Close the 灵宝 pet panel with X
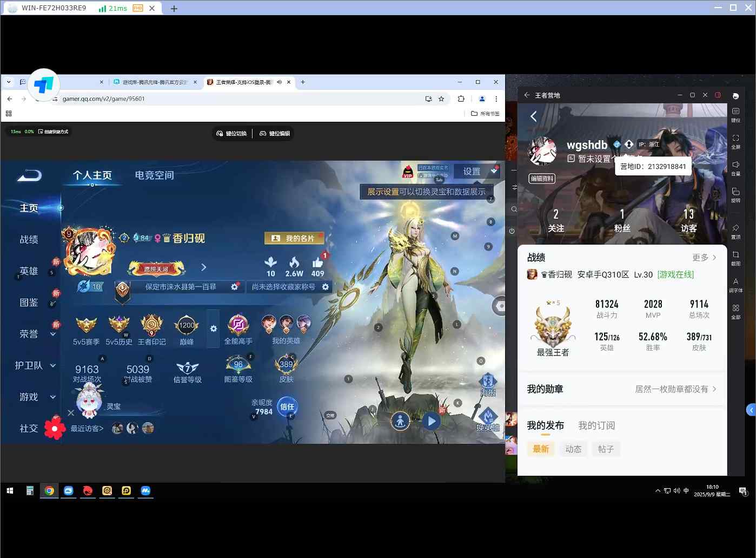756x558 pixels. (71, 413)
